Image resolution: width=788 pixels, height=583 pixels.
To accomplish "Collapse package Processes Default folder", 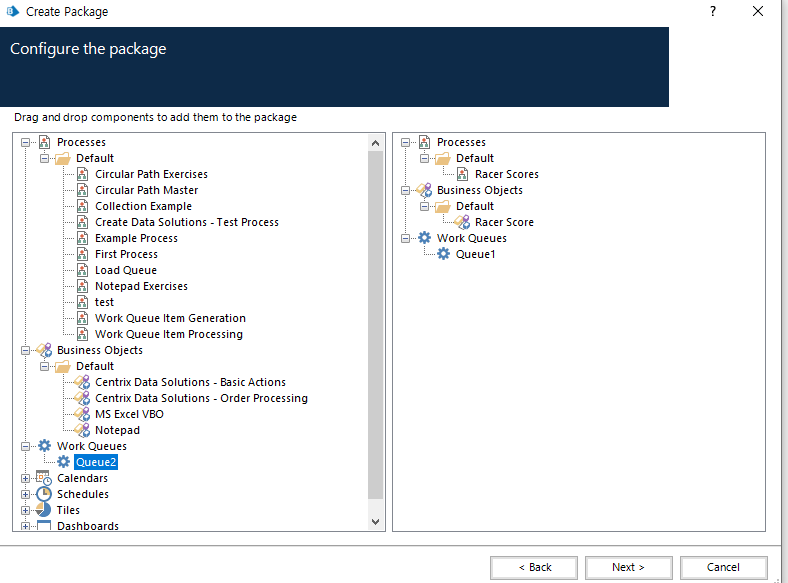I will tap(424, 159).
